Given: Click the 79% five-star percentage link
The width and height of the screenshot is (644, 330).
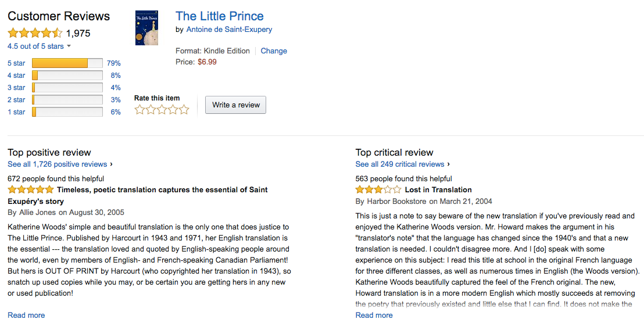Looking at the screenshot, I should [x=114, y=63].
